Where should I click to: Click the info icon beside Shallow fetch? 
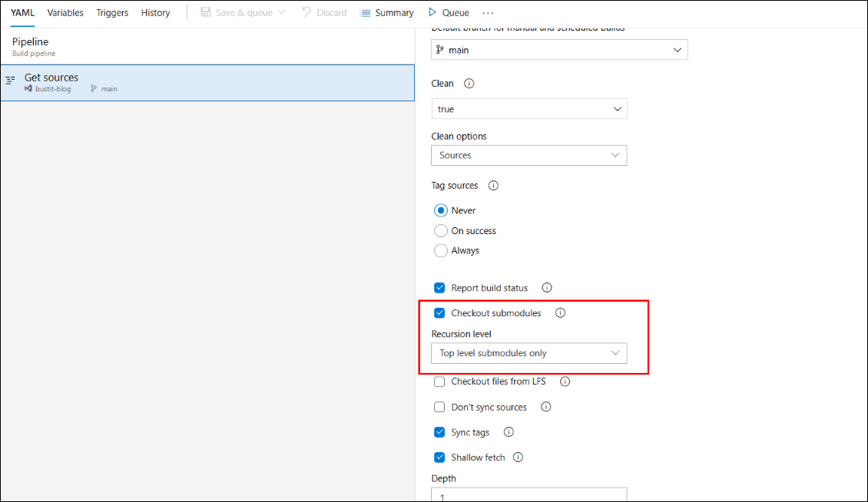(x=518, y=457)
